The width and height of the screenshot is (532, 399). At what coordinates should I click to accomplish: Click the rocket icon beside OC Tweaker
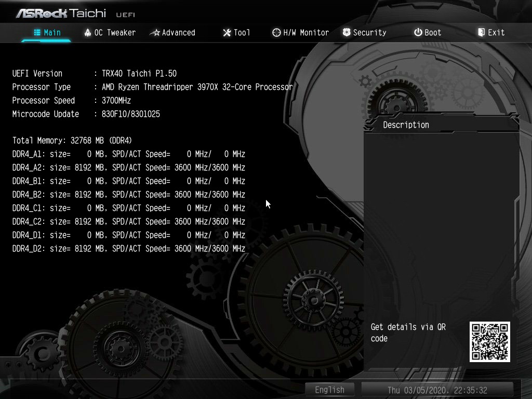(88, 33)
